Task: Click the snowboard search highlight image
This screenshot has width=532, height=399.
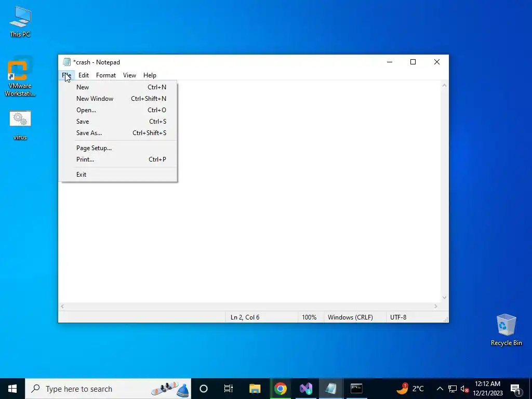Action: coord(170,389)
